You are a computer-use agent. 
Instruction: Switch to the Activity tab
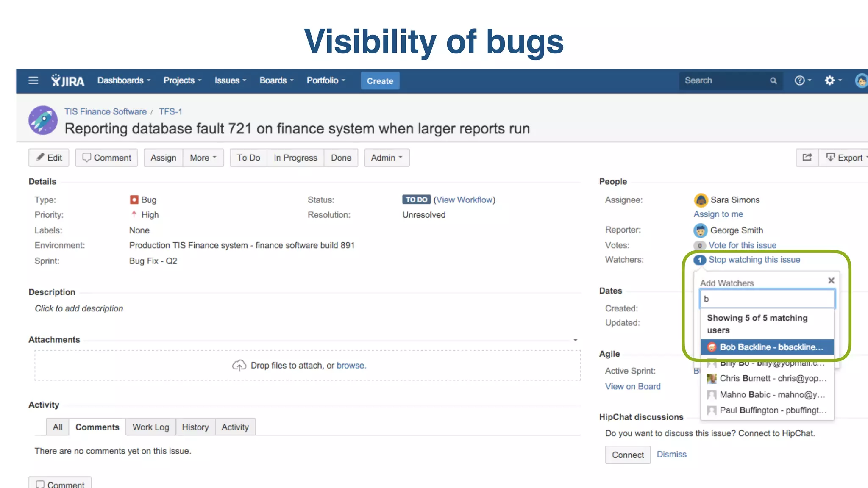[x=235, y=427]
